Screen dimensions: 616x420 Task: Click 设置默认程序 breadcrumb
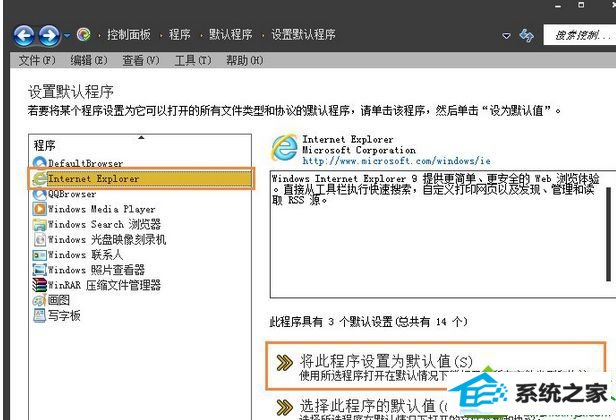pos(303,35)
